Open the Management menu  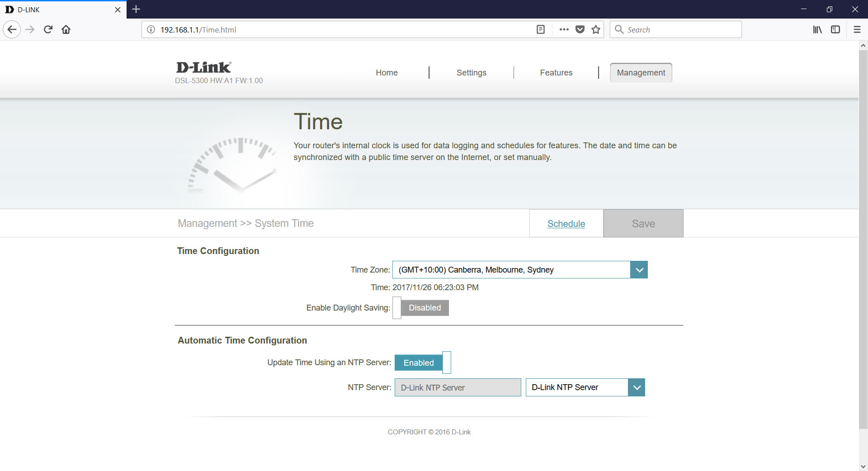click(641, 73)
